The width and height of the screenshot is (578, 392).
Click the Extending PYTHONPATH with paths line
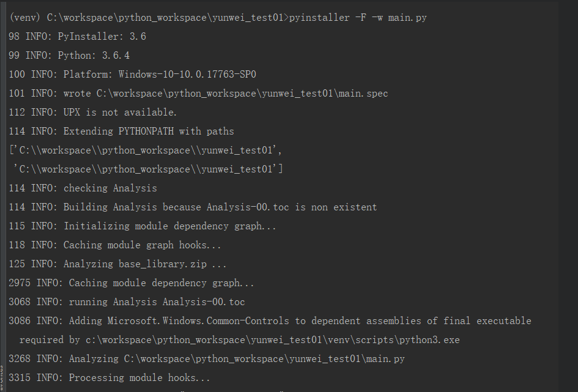[x=121, y=131]
